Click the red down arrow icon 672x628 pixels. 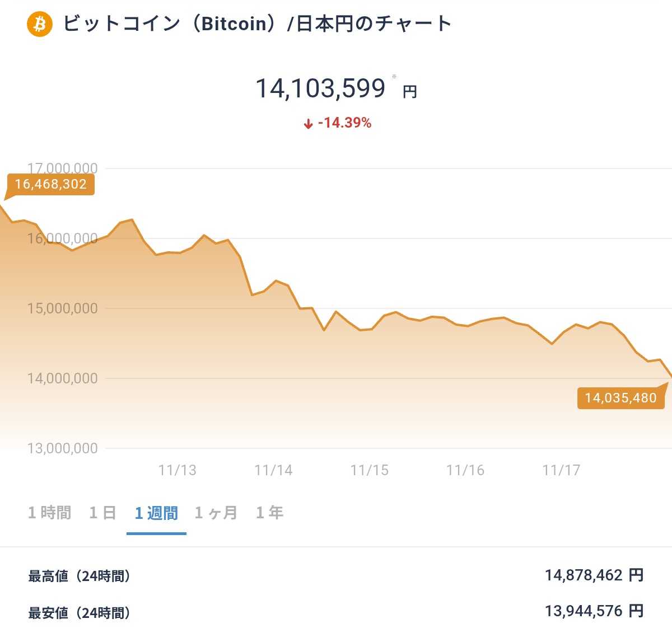tap(308, 124)
